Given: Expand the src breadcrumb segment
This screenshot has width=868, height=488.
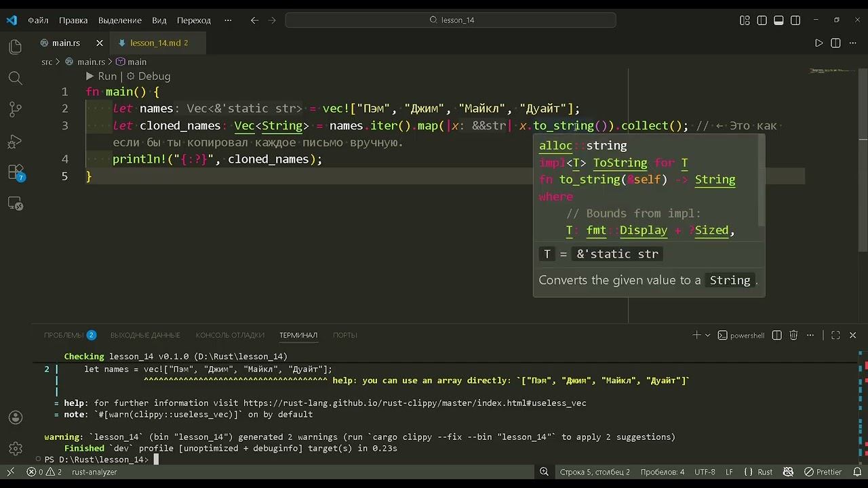Looking at the screenshot, I should point(47,62).
